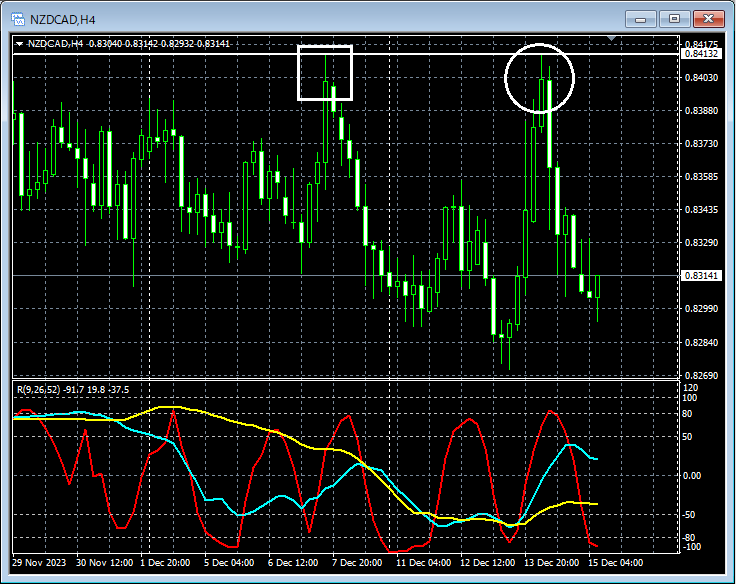This screenshot has height=584, width=737.
Task: Click the indicator scale value 50
Action: click(x=687, y=437)
